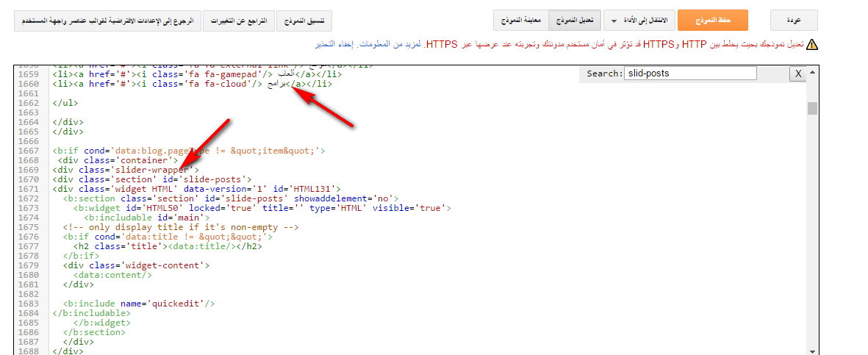Place cursor on the slider-wrapper div line

(x=126, y=170)
